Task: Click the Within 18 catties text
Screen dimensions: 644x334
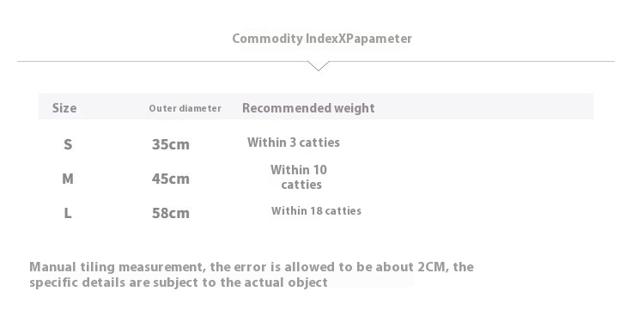Action: pos(316,211)
